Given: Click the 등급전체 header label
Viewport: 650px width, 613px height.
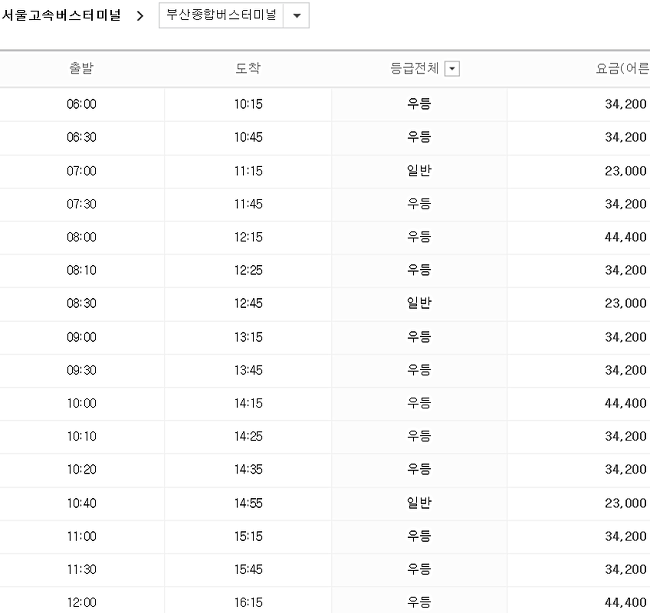Looking at the screenshot, I should click(415, 68).
